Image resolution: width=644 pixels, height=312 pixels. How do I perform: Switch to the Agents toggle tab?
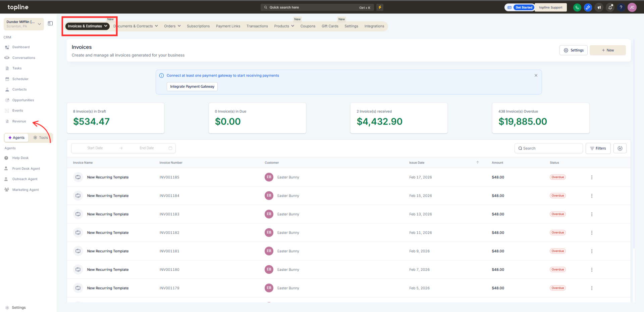[16, 138]
